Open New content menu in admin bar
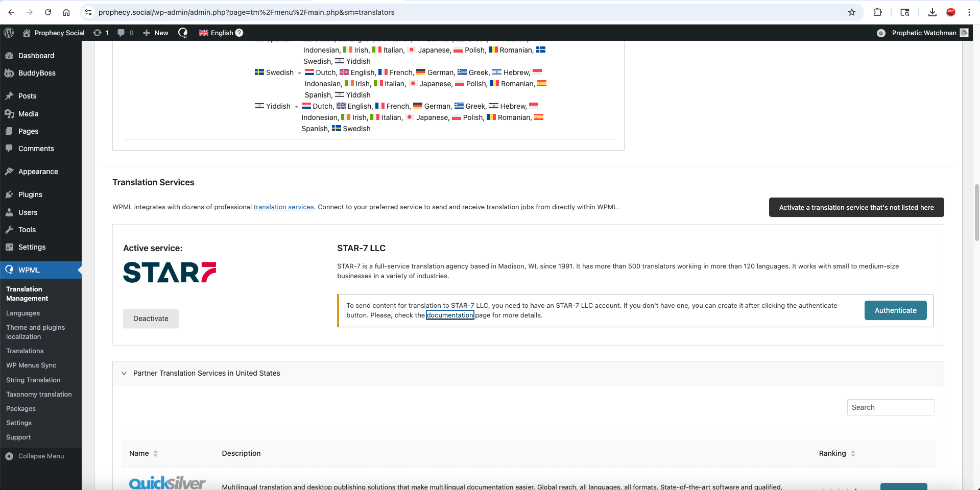 pos(156,33)
